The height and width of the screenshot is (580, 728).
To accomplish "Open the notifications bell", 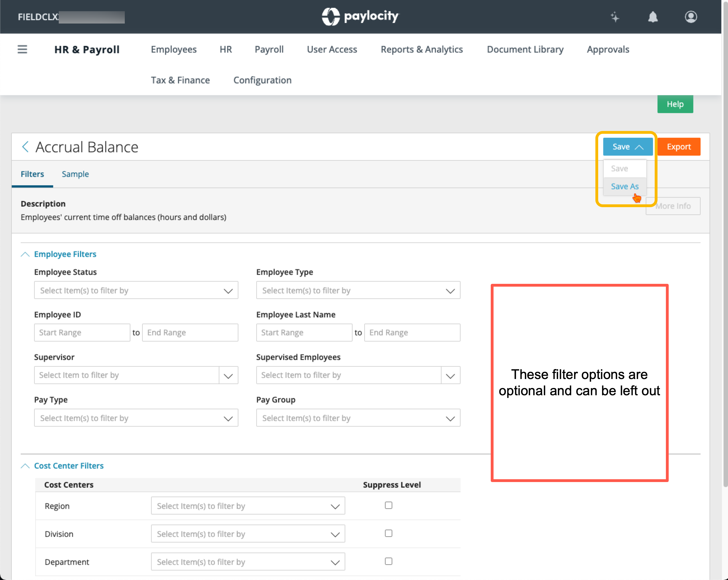I will 653,17.
